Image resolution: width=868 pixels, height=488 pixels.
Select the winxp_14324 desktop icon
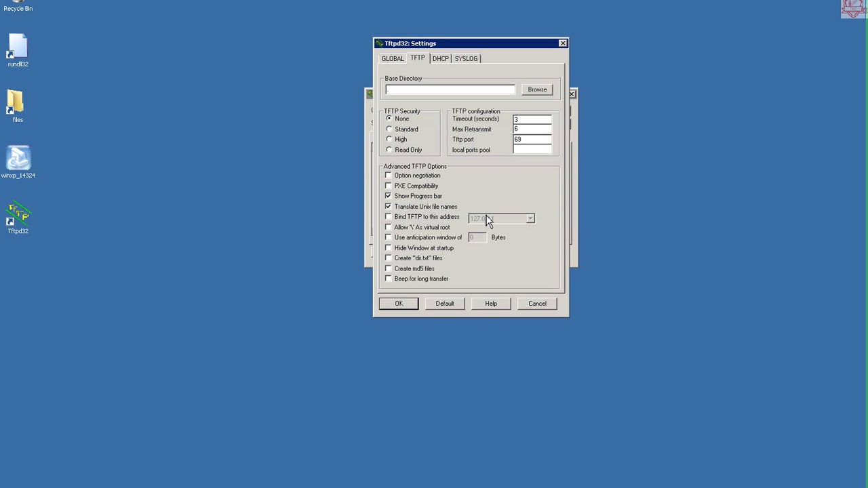(18, 163)
